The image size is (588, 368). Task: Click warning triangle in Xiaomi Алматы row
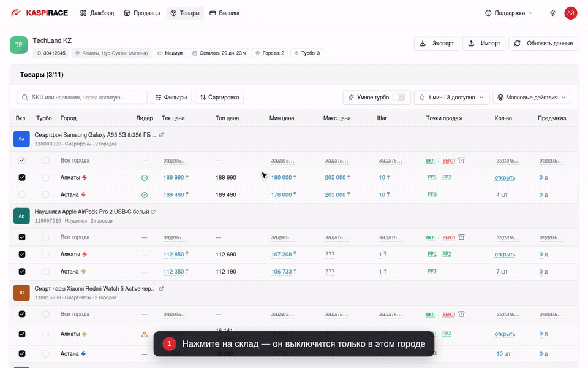[x=145, y=334]
